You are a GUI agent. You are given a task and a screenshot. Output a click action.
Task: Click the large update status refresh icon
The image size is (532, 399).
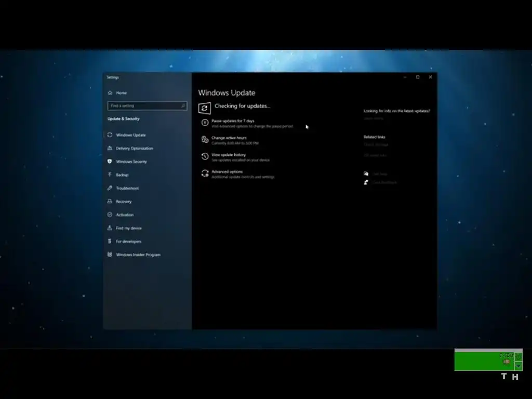pyautogui.click(x=204, y=108)
